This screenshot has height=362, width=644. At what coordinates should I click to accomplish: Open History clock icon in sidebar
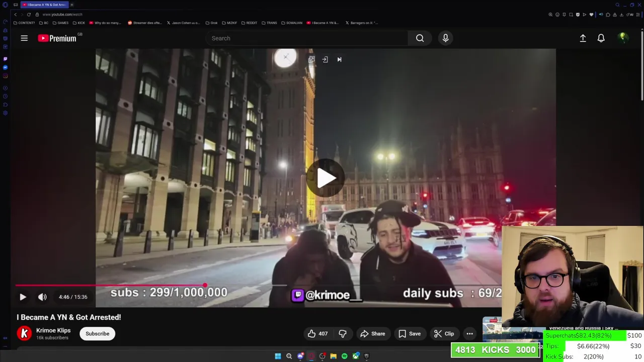[x=5, y=96]
